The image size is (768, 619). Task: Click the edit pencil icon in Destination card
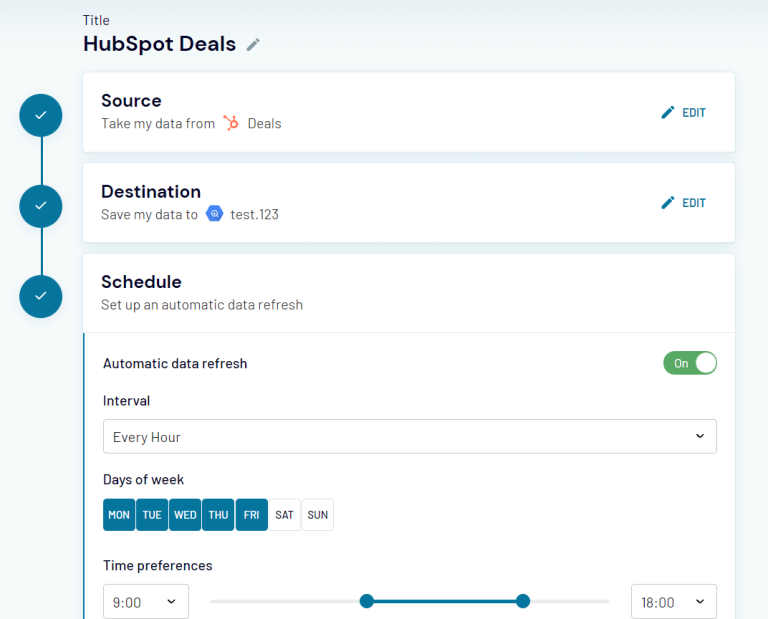pos(668,203)
